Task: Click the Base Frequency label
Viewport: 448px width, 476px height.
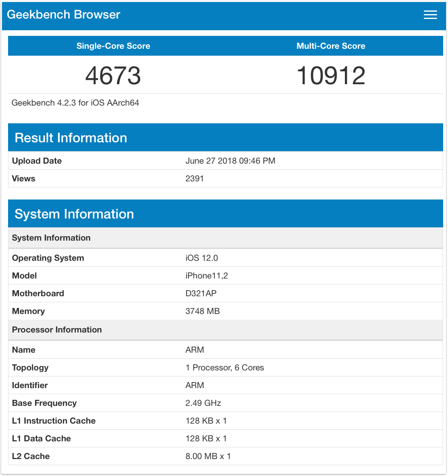Action: (44, 403)
